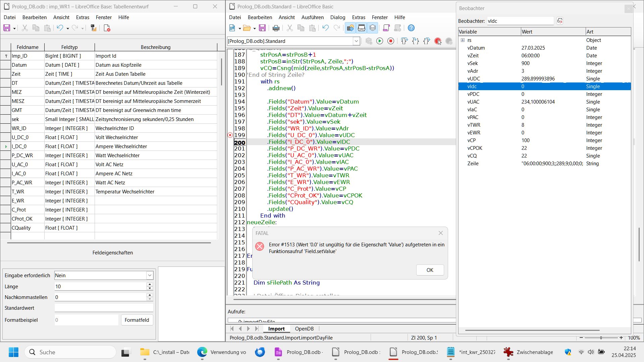Remove watch for vIdc
644x362 pixels.
tap(560, 21)
